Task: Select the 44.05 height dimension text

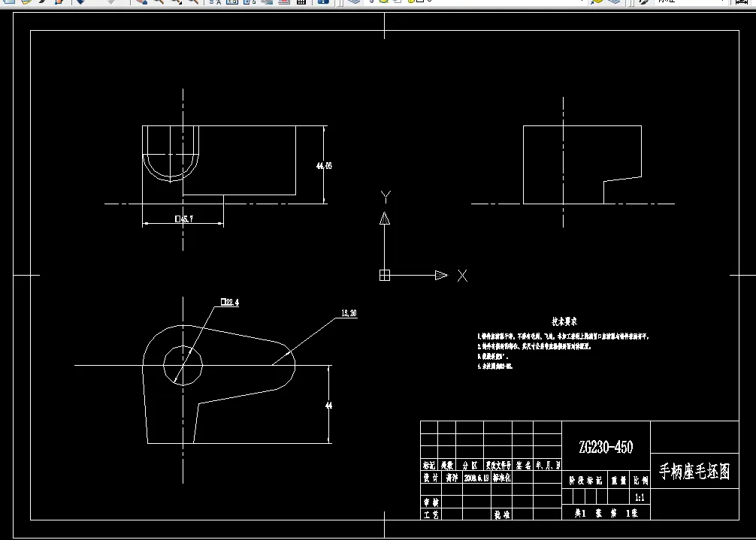Action: 324,166
